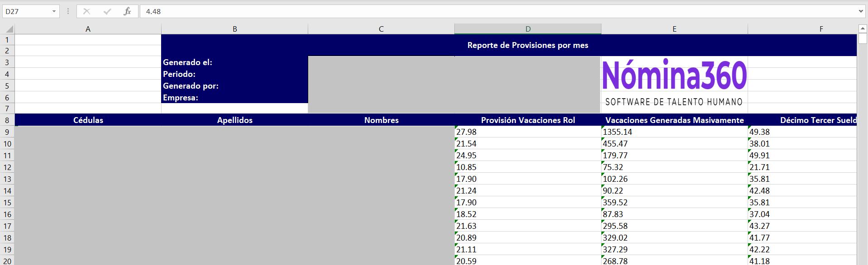868x265 pixels.
Task: Click cell with value 1355.14
Action: click(x=674, y=132)
